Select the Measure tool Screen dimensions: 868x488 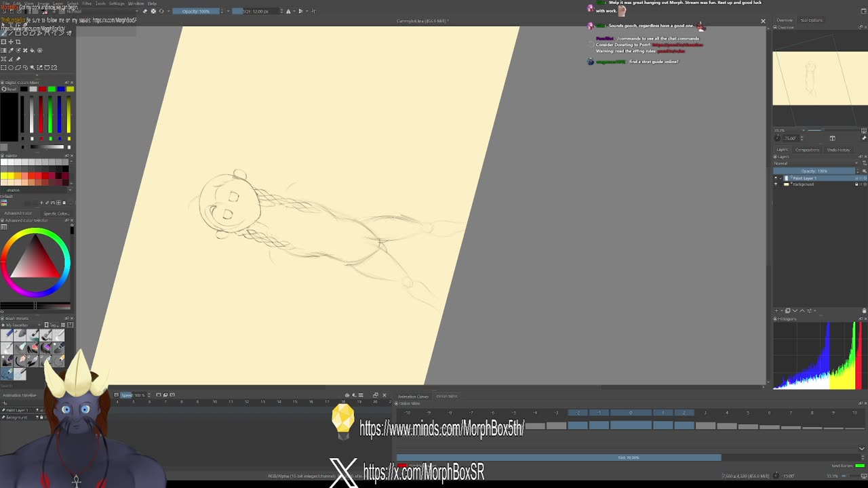click(11, 59)
